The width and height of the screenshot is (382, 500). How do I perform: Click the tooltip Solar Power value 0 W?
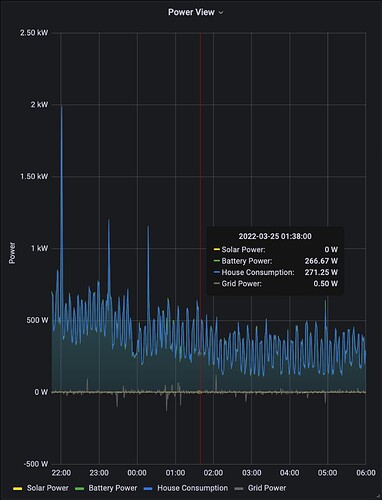331,249
